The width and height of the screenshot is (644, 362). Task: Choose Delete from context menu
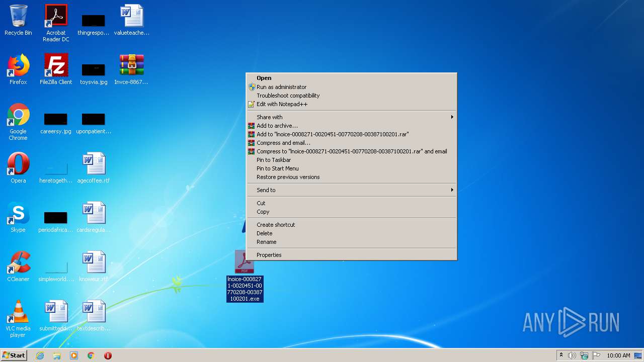click(351, 233)
